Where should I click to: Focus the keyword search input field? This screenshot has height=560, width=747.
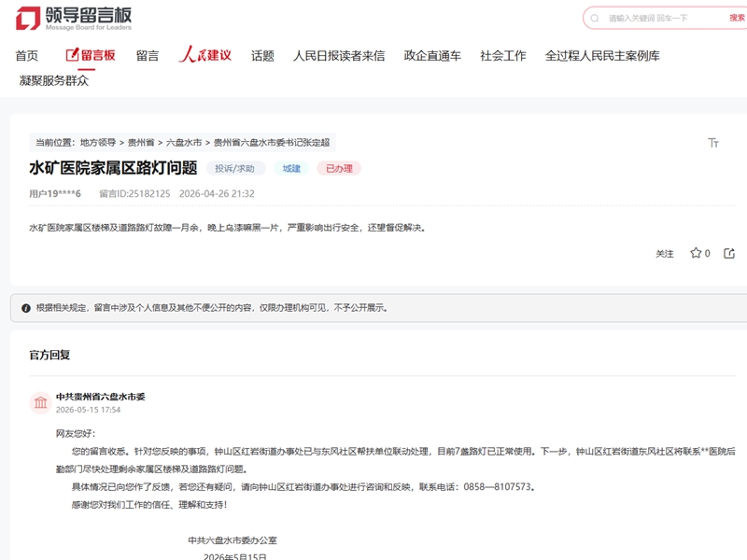point(665,18)
